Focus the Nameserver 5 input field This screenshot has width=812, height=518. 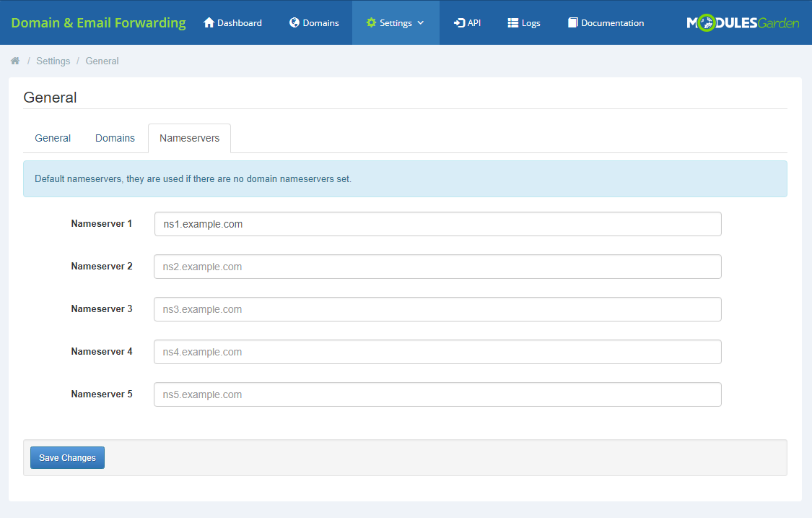coord(437,394)
